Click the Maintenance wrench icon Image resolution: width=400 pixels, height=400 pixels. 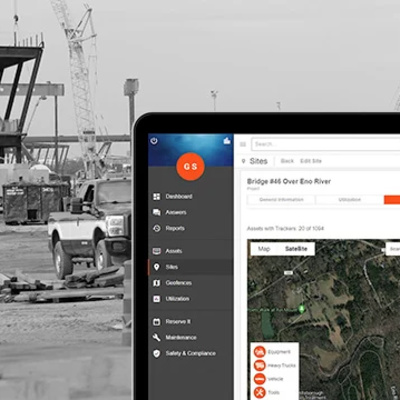(156, 337)
